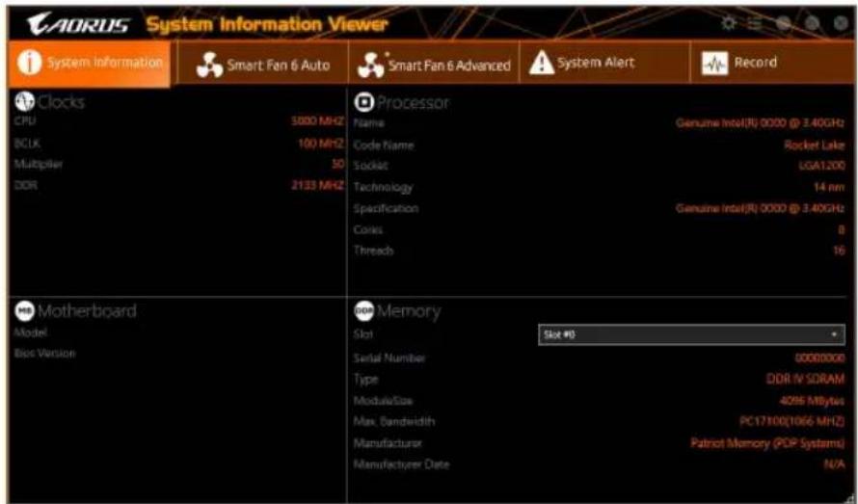
Task: Click the Code Name label under Processor
Action: 383,145
